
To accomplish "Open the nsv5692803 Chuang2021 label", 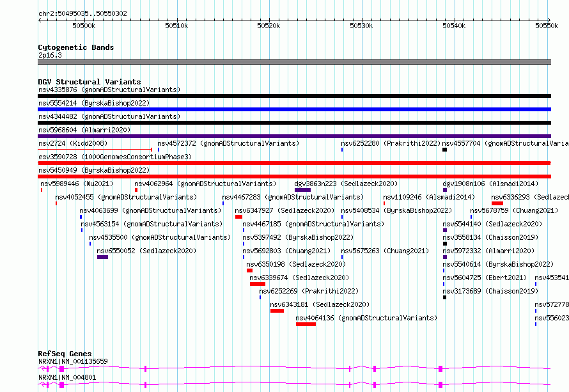I will (286, 251).
